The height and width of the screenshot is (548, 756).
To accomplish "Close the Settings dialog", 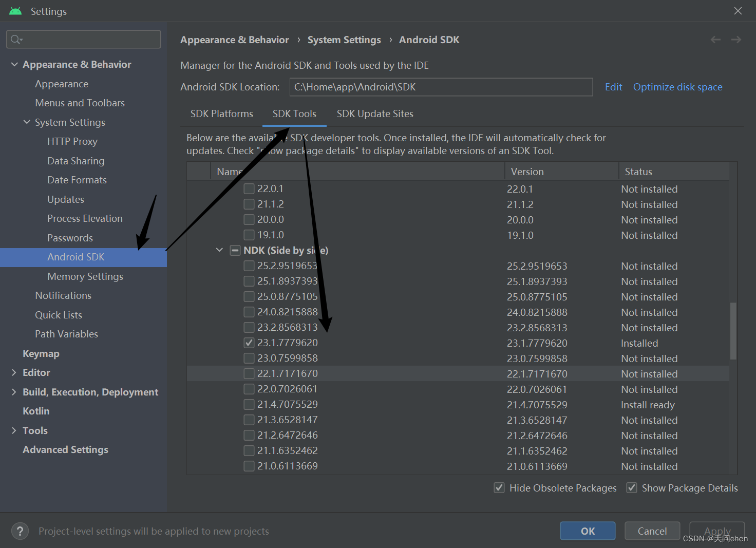I will click(x=738, y=11).
